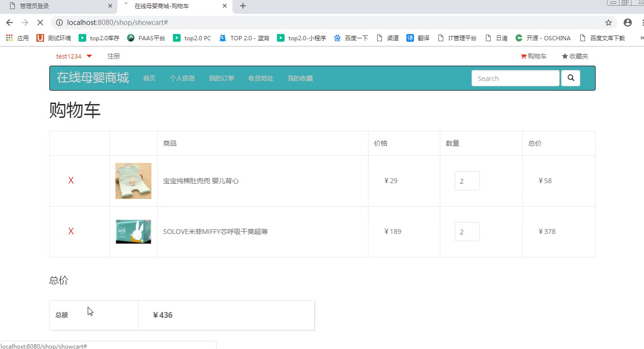Open the 渠道 bookmark

[388, 38]
